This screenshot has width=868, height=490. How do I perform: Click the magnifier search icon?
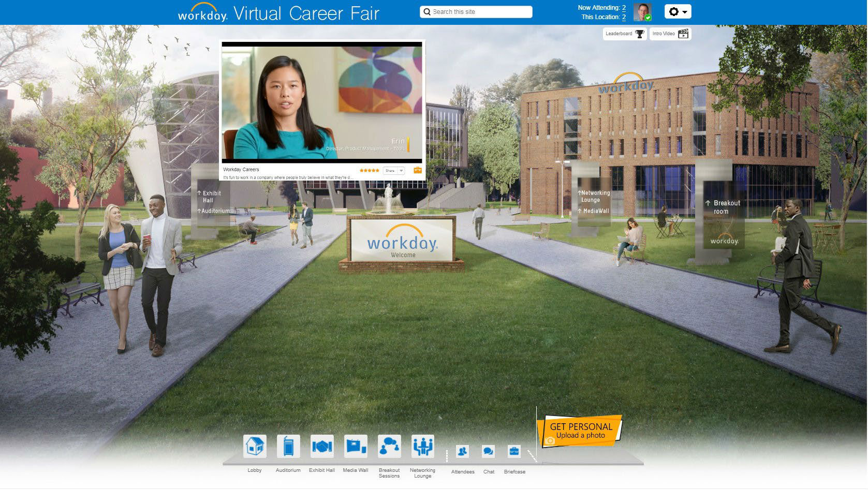coord(427,12)
